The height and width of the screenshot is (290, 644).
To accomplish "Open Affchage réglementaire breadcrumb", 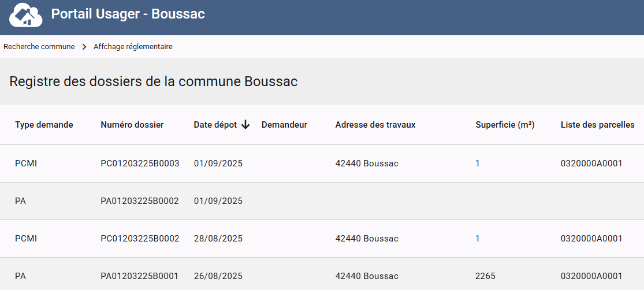I will click(133, 47).
